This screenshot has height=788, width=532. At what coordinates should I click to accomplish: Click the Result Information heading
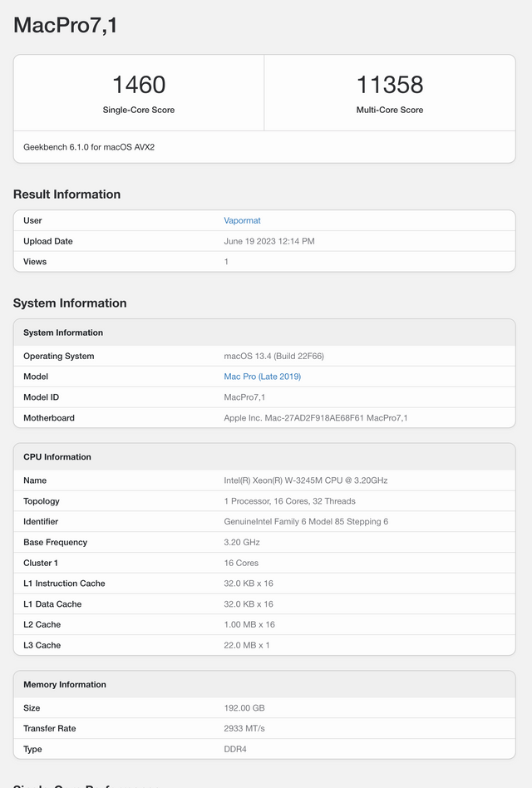66,195
